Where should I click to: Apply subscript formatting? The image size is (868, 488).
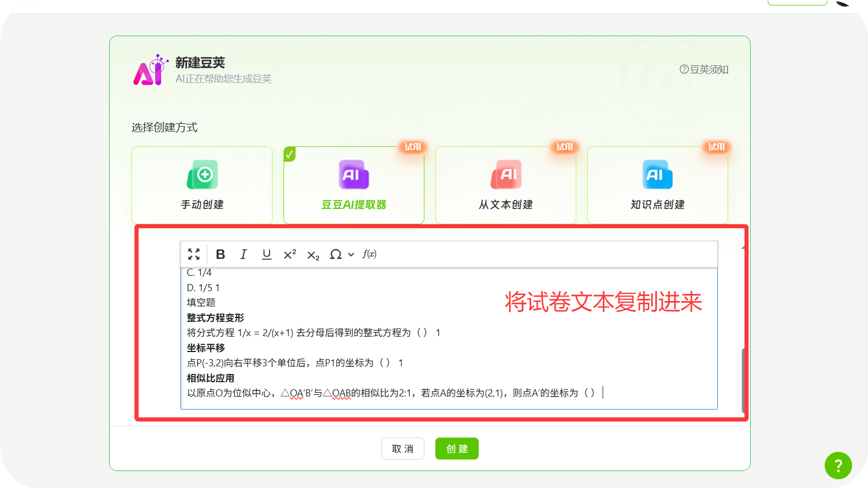pos(313,255)
